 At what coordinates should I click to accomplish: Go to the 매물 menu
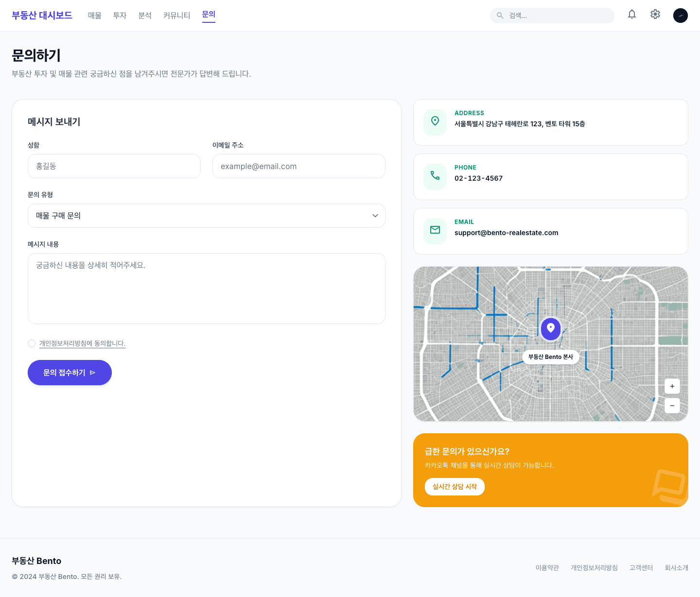pos(94,16)
